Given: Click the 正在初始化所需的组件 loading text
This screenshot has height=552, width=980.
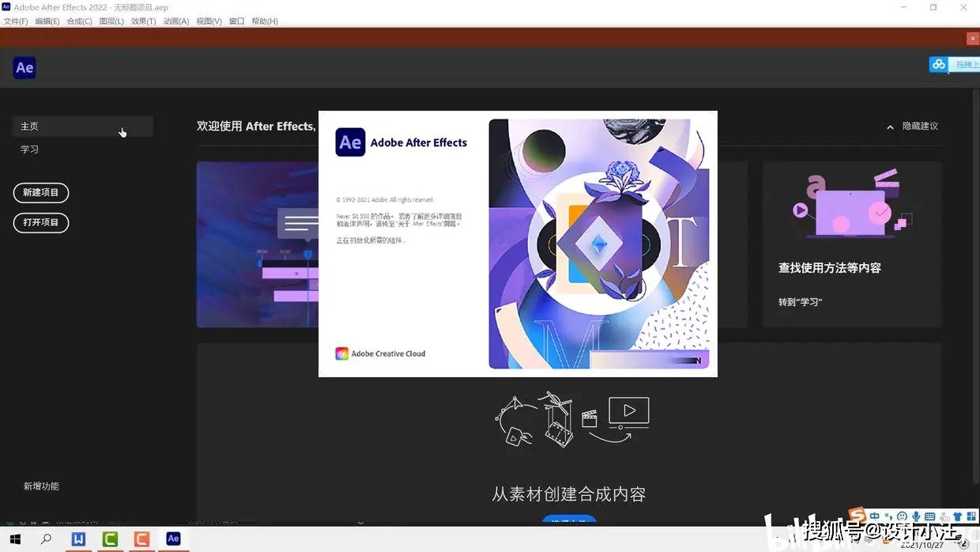Looking at the screenshot, I should (371, 240).
